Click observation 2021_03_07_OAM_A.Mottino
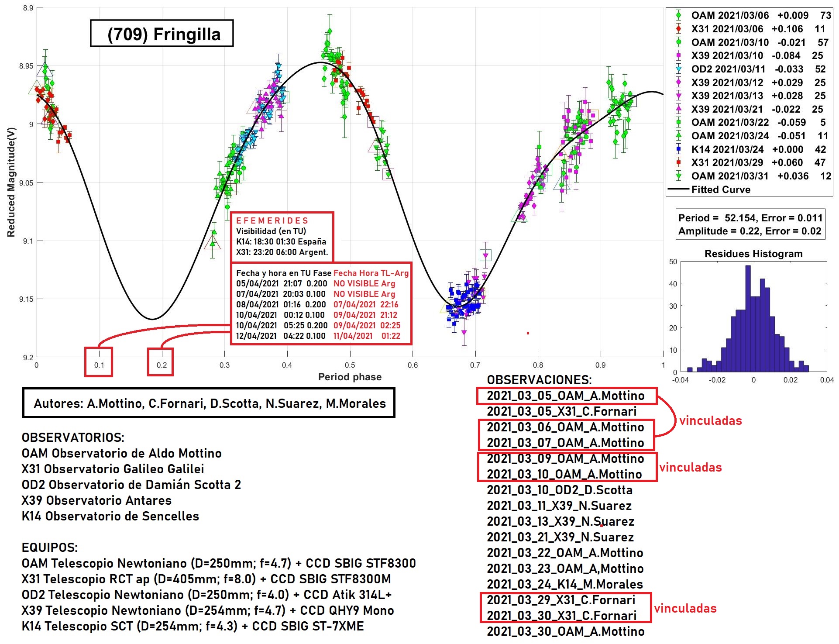This screenshot has height=644, width=839. pyautogui.click(x=566, y=443)
